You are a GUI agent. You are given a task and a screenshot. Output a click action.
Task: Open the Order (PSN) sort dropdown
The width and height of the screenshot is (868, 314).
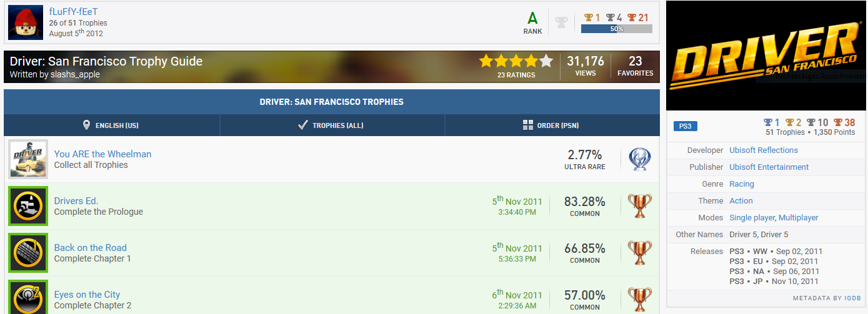point(551,125)
